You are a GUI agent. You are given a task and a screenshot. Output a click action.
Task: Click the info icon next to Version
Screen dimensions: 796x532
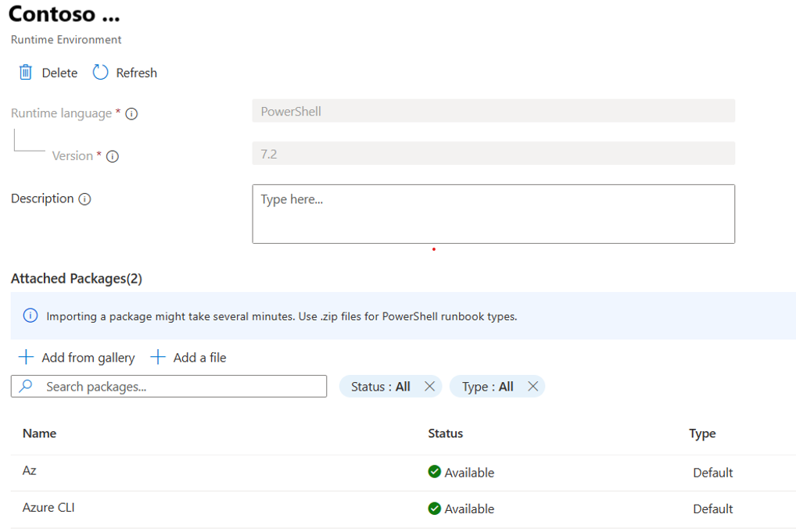[113, 156]
